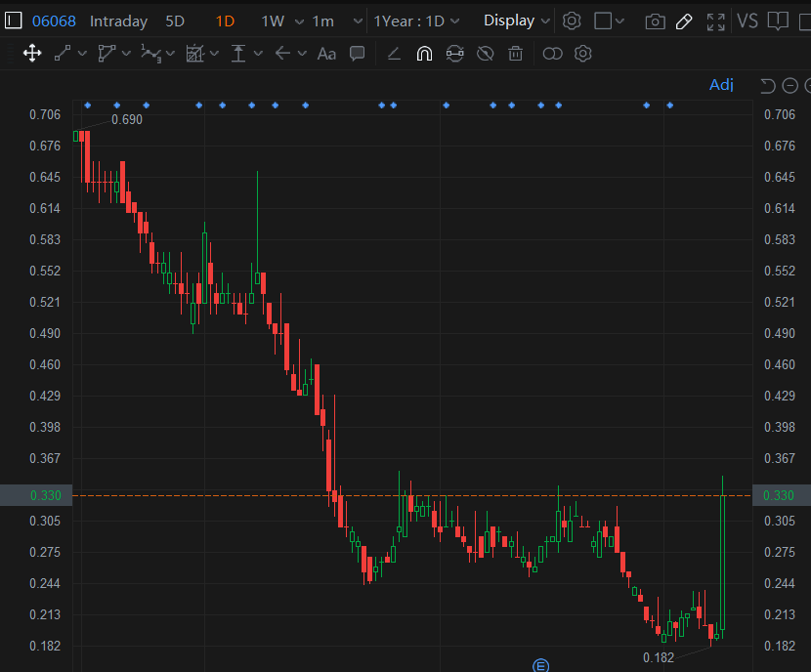Select the vertical range measure tool
Screen dimensions: 811x672
point(237,54)
